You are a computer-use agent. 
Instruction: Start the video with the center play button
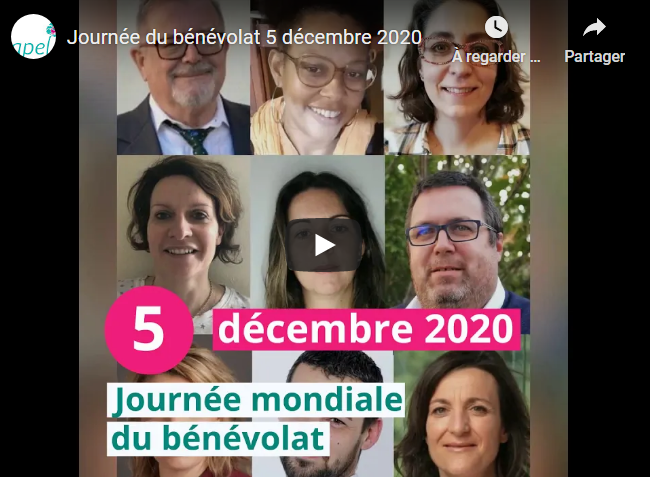click(324, 245)
